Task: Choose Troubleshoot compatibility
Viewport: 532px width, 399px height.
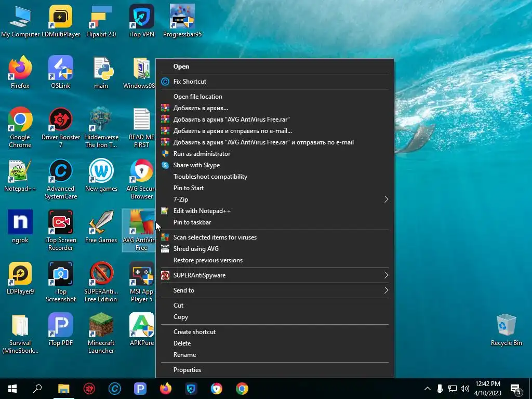Action: (x=274, y=177)
